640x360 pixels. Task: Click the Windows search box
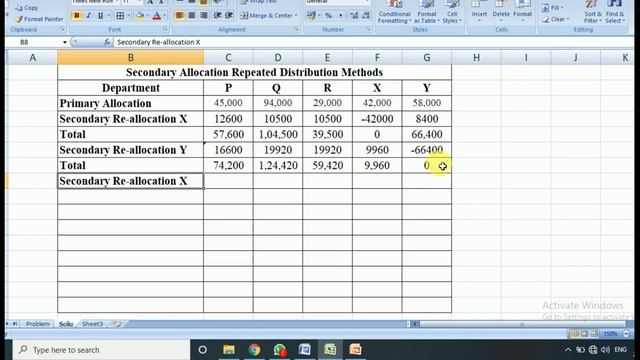(102, 350)
